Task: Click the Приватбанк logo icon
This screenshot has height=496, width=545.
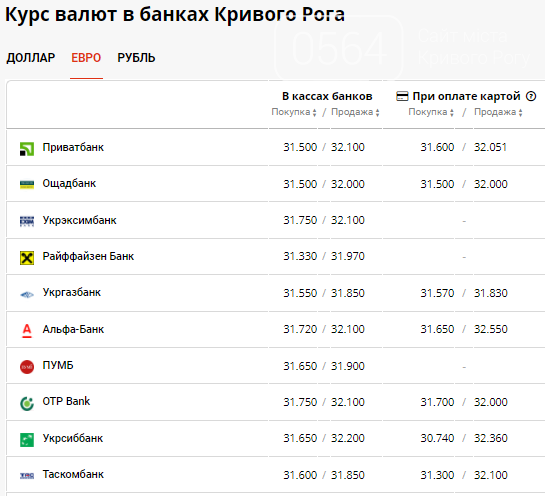Action: [27, 149]
